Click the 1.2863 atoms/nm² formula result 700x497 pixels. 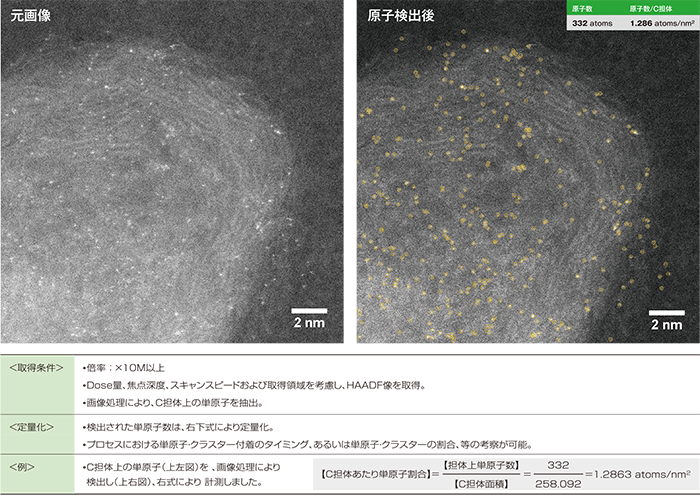(x=640, y=472)
